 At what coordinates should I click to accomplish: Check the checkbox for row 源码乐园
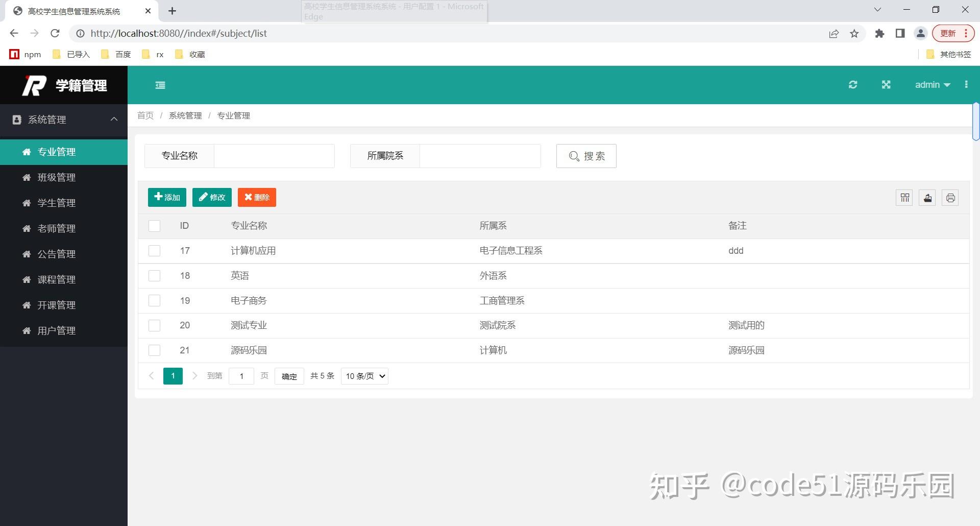point(154,350)
